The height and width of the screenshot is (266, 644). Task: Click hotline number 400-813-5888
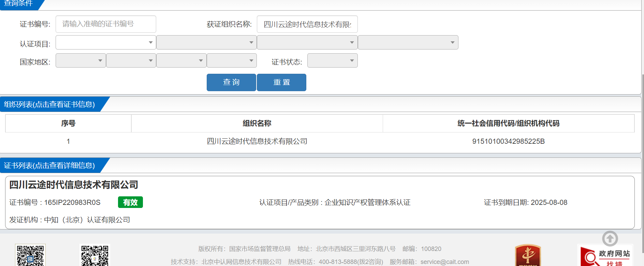[x=338, y=262]
